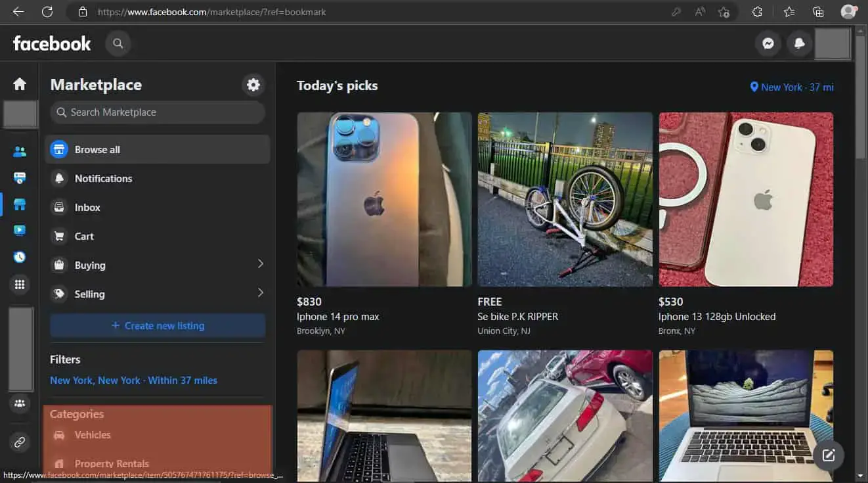This screenshot has width=868, height=483.
Task: Open the Watch video icon in the left rail
Action: pyautogui.click(x=20, y=230)
